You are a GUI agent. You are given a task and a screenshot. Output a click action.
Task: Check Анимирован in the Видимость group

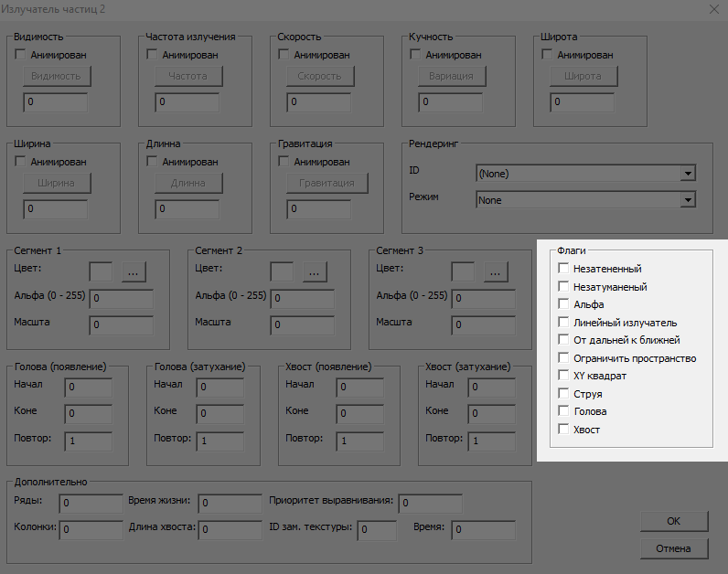click(20, 54)
